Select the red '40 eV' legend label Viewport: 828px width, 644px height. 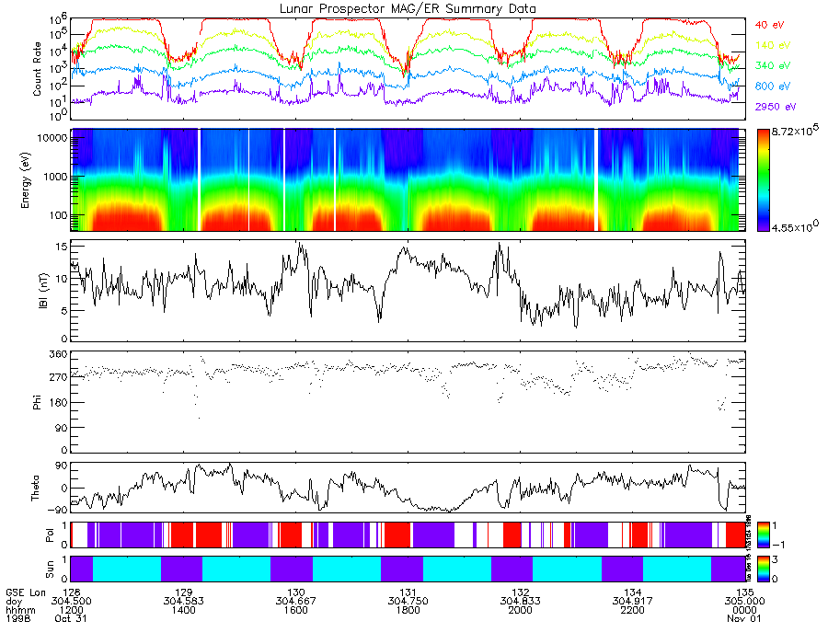[769, 25]
